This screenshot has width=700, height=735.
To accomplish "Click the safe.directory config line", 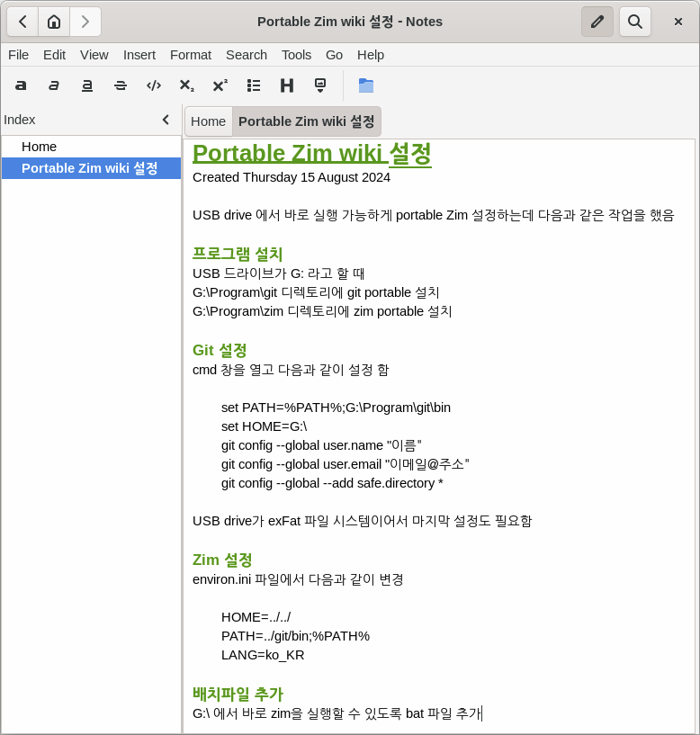I will pos(332,483).
